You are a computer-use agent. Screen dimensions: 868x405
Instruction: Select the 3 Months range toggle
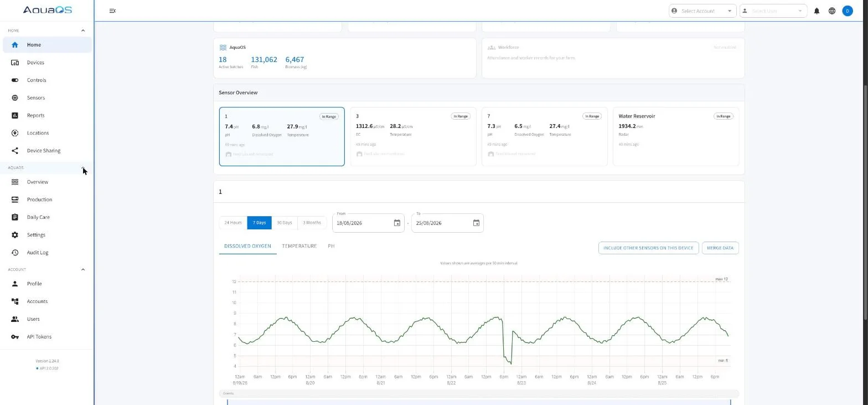pos(312,223)
